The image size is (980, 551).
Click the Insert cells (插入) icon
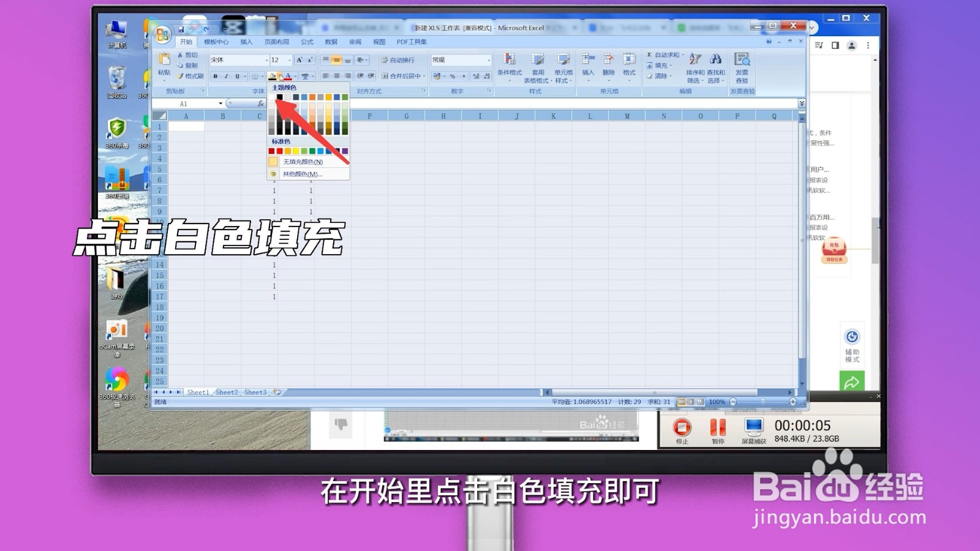588,59
